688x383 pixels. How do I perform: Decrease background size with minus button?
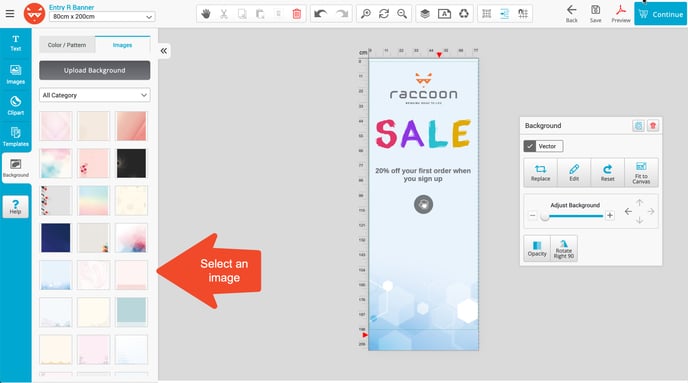(x=532, y=215)
